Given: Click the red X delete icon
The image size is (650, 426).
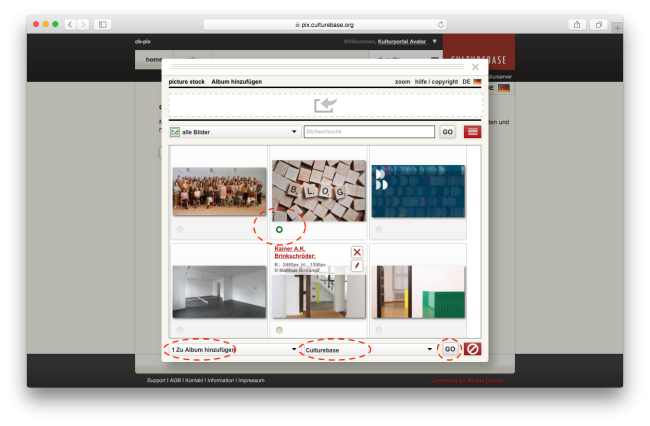Looking at the screenshot, I should (357, 252).
